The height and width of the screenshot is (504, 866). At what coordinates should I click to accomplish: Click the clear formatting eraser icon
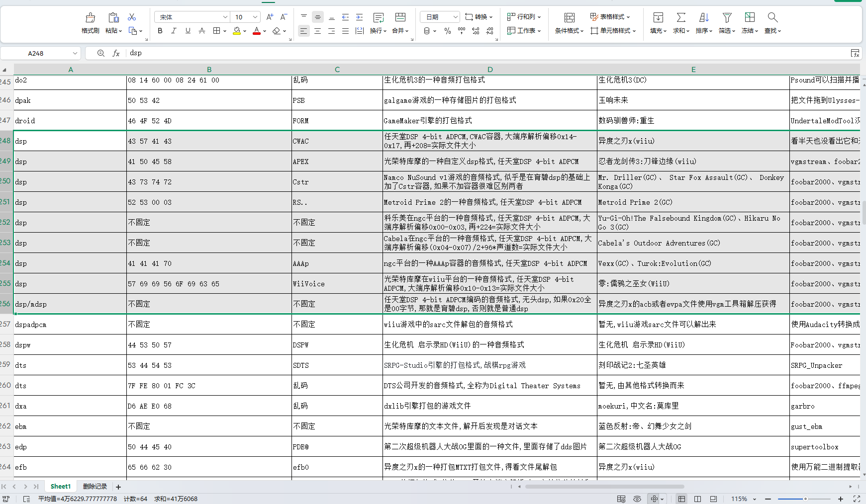click(277, 31)
